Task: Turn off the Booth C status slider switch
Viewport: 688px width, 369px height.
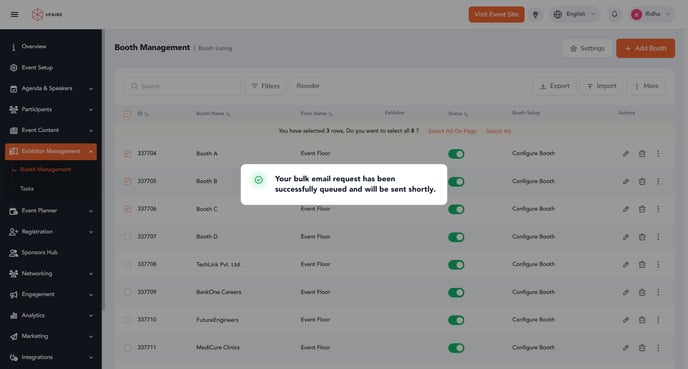Action: tap(456, 209)
